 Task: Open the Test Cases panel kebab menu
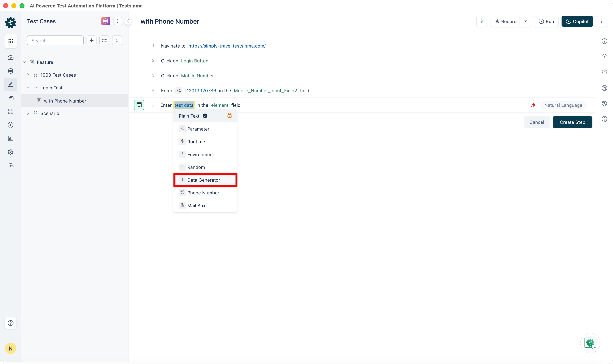(118, 21)
